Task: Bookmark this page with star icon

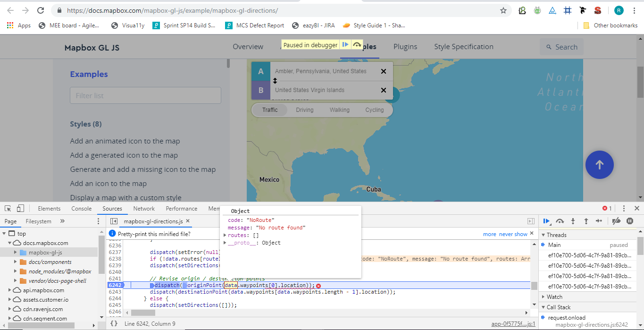Action: click(503, 10)
